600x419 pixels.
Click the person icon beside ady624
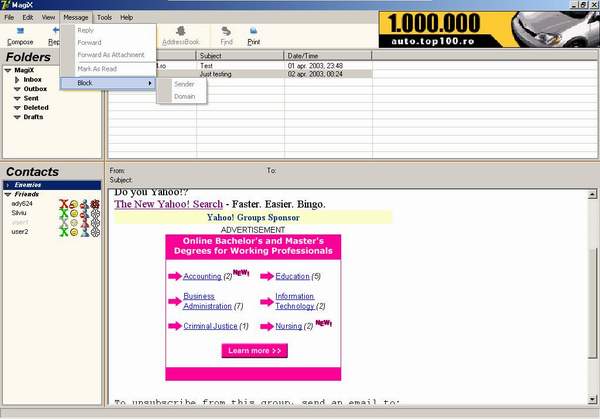pos(85,204)
